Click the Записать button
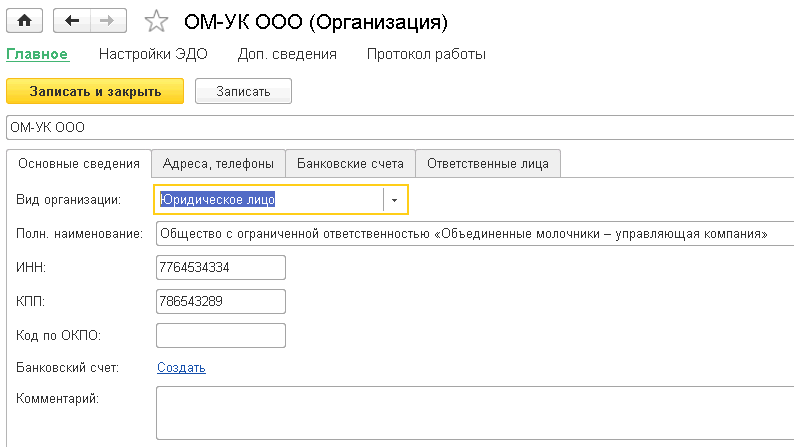 click(x=243, y=91)
